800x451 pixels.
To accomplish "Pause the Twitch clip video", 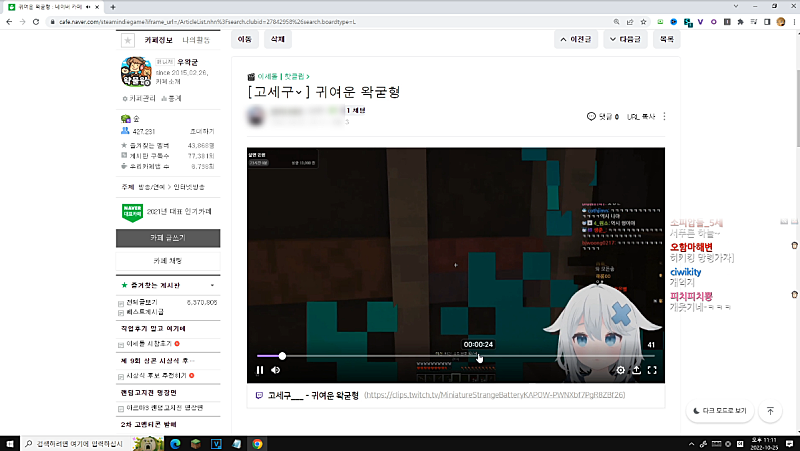I will tap(260, 370).
